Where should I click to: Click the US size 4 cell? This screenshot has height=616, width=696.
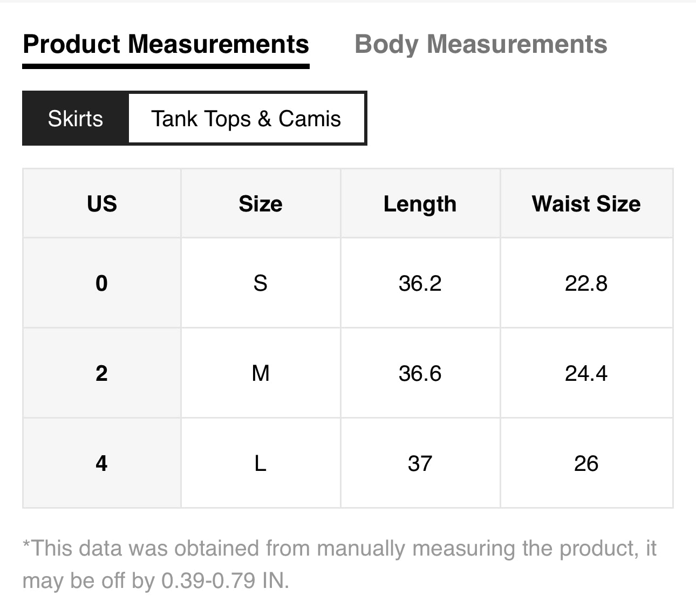coord(101,463)
